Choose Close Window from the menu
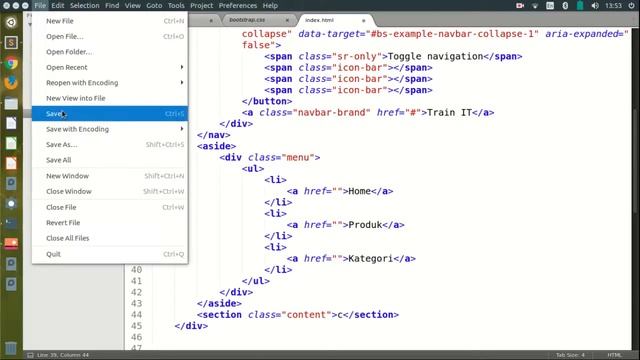Screen dimensions: 640x360 (110, 191)
